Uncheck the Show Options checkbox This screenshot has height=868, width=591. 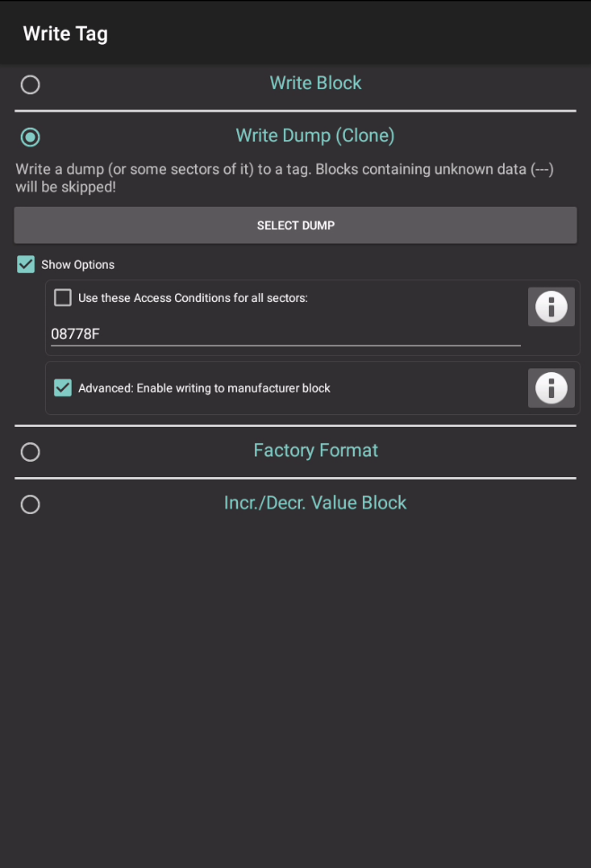tap(25, 264)
